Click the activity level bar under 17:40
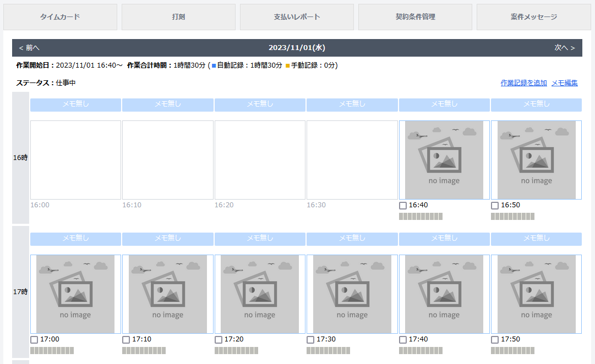Screen dimensions: 595x364 tap(421, 351)
